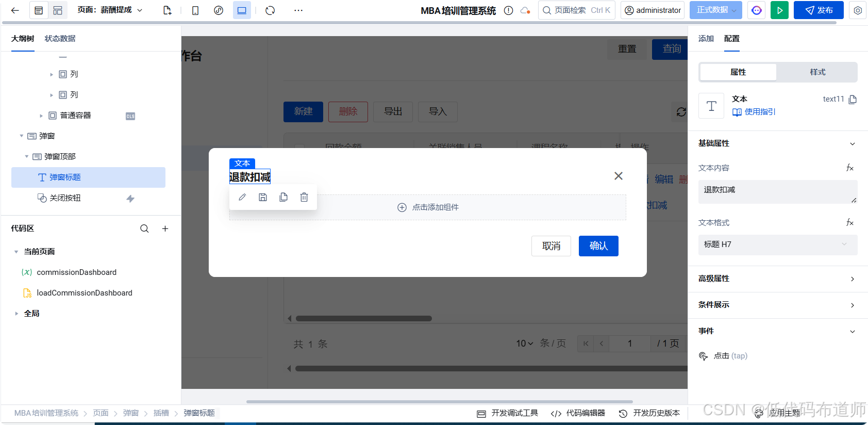Expand the 高级属性 section
This screenshot has height=425, width=868.
853,279
